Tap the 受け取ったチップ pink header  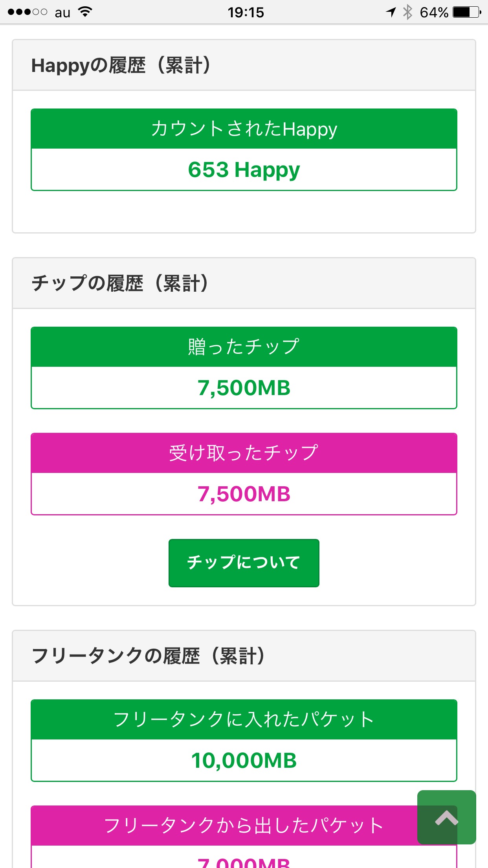point(244,453)
